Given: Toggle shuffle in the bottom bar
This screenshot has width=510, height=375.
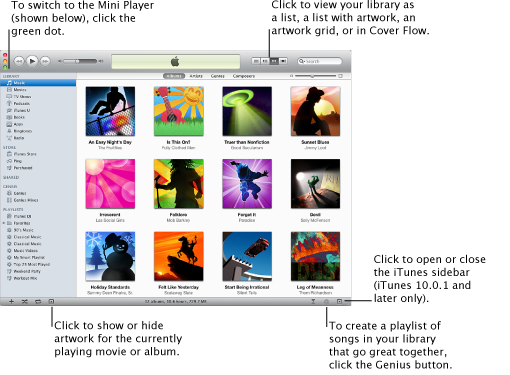Looking at the screenshot, I should pos(25,301).
